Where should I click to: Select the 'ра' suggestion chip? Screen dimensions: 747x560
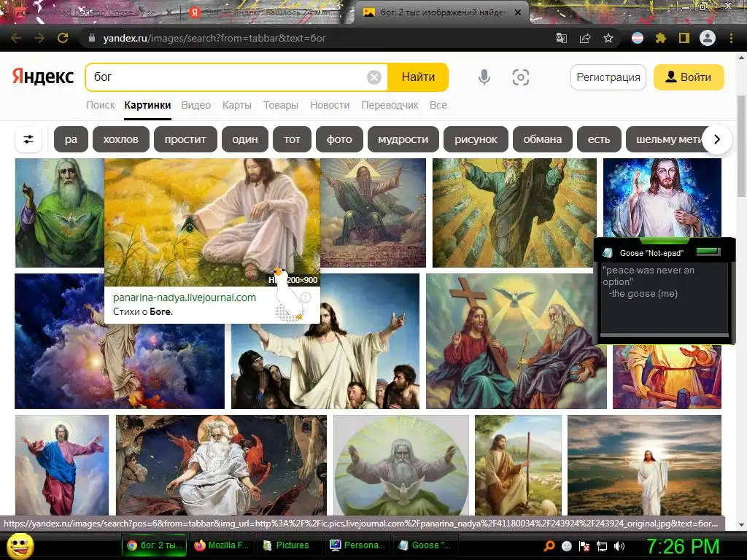(71, 139)
